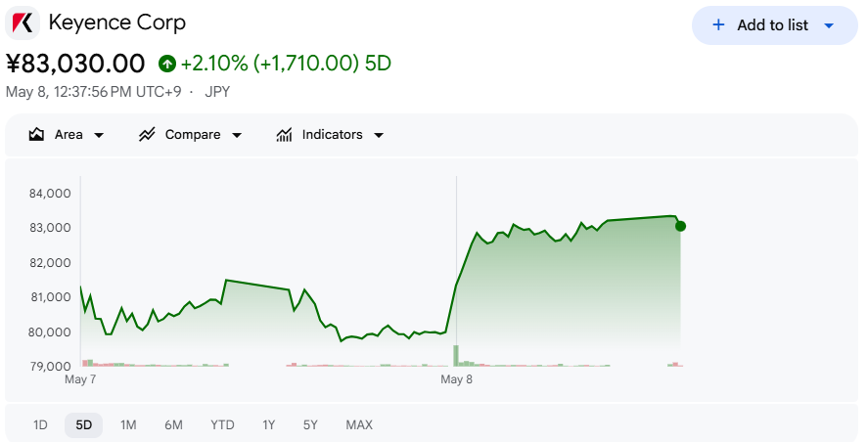Switch to the 6M time range
The image size is (868, 442).
tap(173, 424)
